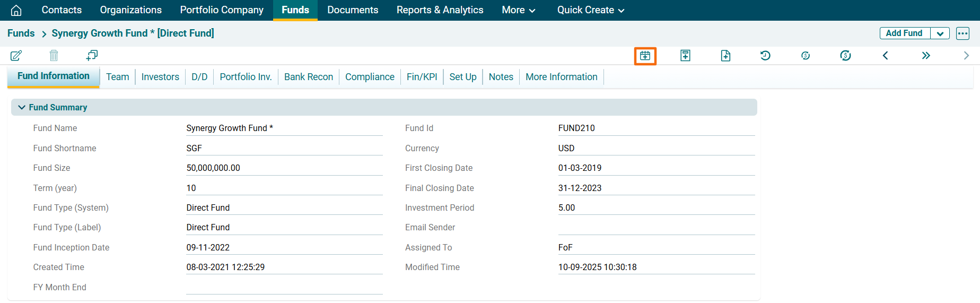Open Reports & Analytics menu
The width and height of the screenshot is (980, 303).
point(440,10)
